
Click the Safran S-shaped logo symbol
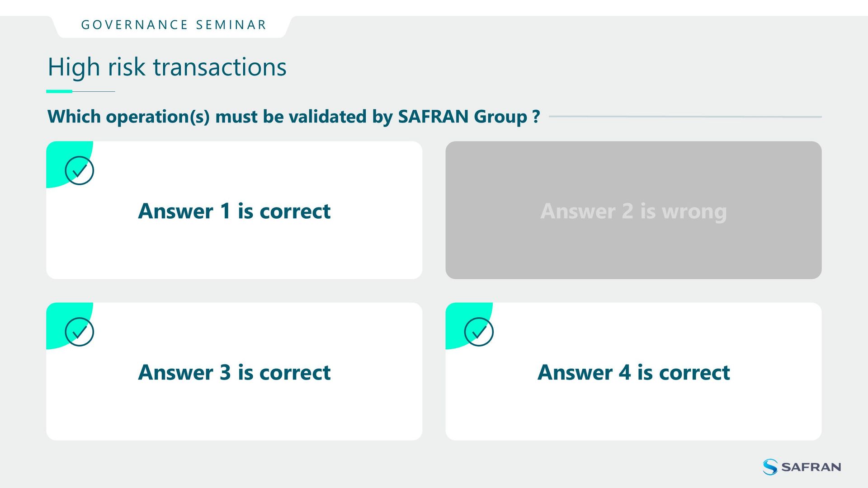770,467
